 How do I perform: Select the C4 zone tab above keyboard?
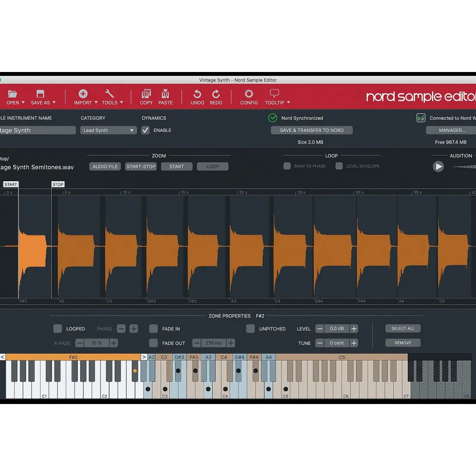(x=223, y=357)
